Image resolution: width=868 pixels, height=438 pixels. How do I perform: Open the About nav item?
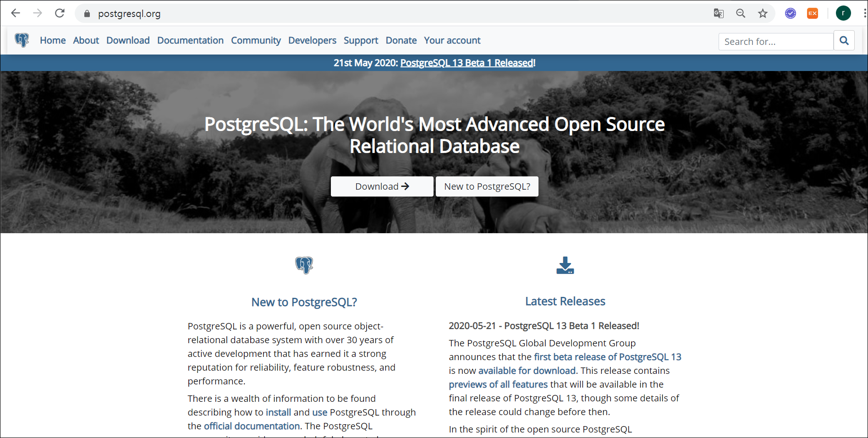pyautogui.click(x=86, y=40)
